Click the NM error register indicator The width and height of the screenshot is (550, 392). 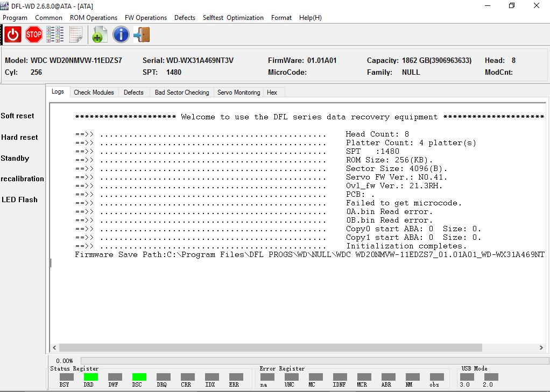(x=412, y=377)
